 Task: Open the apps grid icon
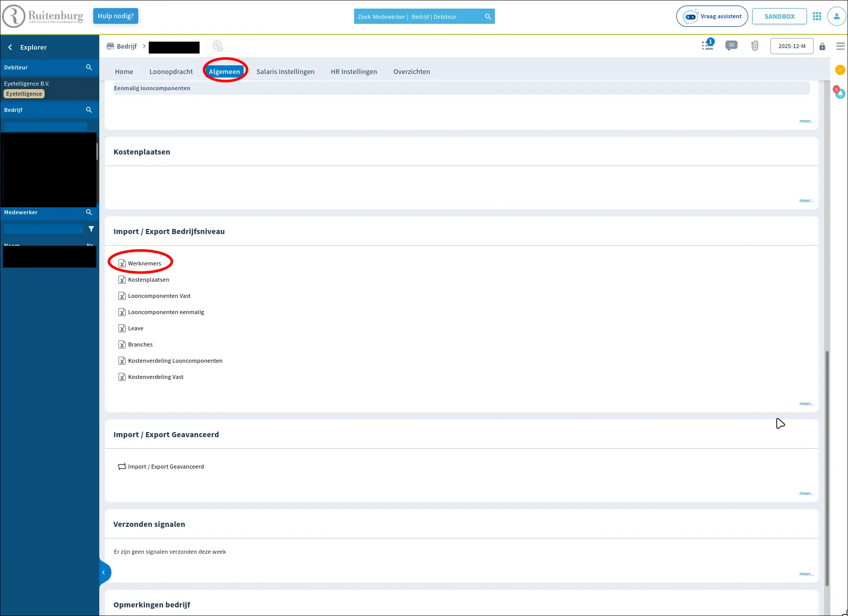pyautogui.click(x=817, y=17)
